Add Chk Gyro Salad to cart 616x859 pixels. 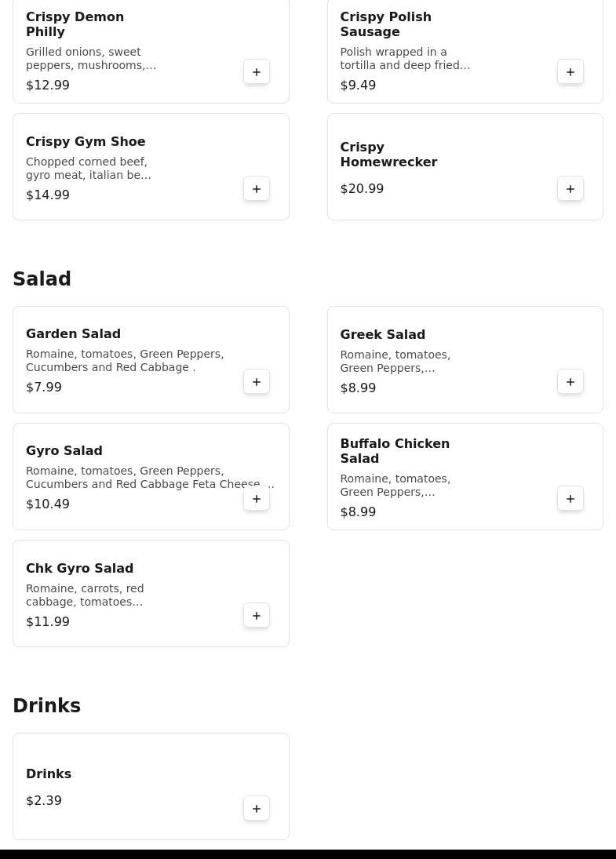coord(257,615)
